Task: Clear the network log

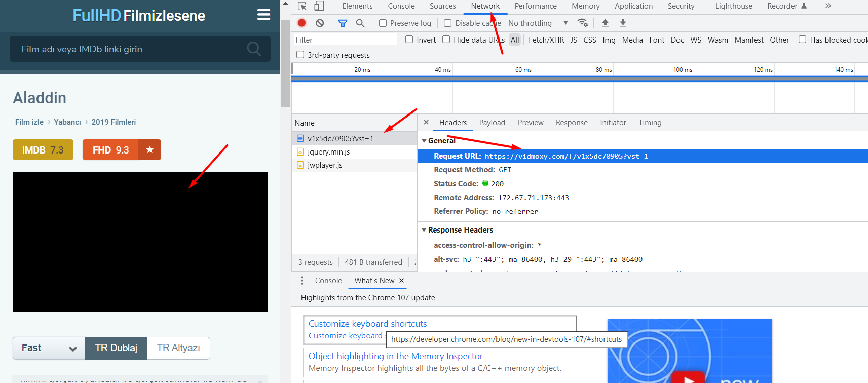Action: (x=320, y=23)
